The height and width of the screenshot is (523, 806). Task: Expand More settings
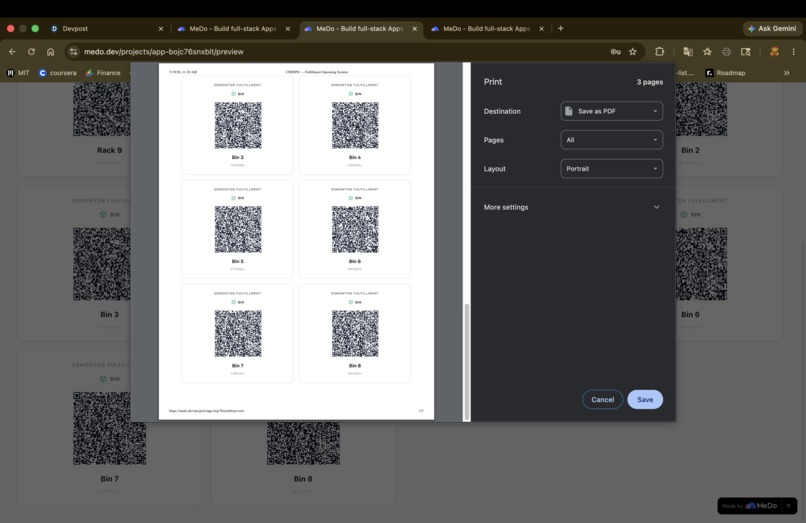point(573,207)
